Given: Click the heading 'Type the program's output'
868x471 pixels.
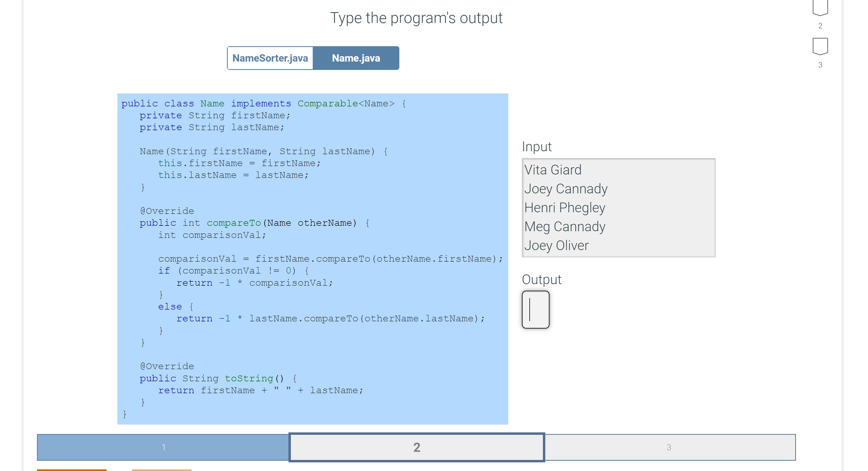Looking at the screenshot, I should pyautogui.click(x=417, y=18).
